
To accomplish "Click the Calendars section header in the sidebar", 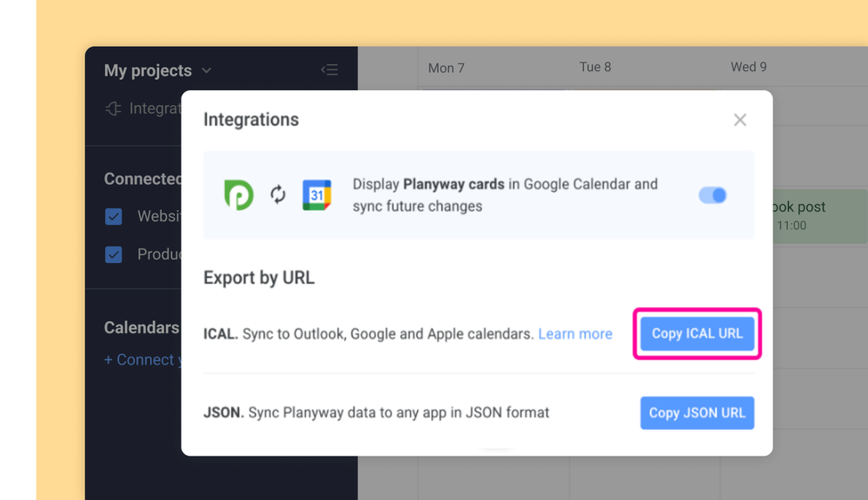I will [x=141, y=327].
